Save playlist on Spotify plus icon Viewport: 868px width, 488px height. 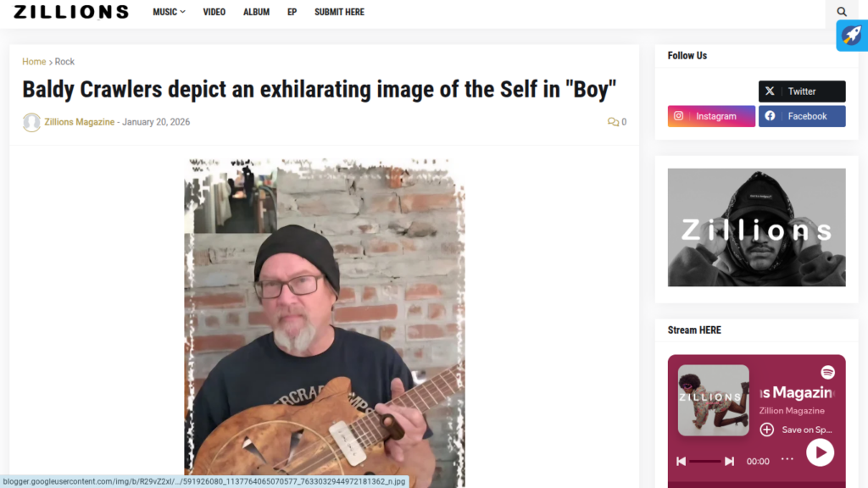click(766, 430)
